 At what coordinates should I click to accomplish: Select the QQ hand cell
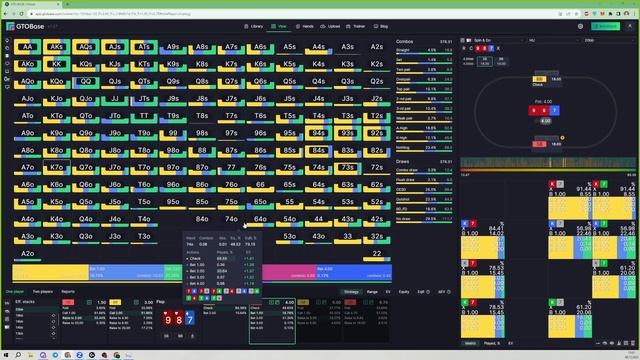pos(86,81)
